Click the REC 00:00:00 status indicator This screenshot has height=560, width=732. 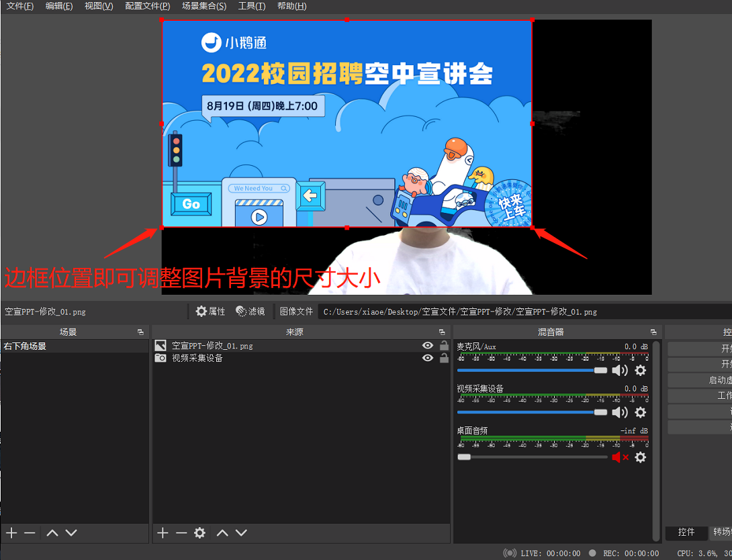(x=624, y=553)
